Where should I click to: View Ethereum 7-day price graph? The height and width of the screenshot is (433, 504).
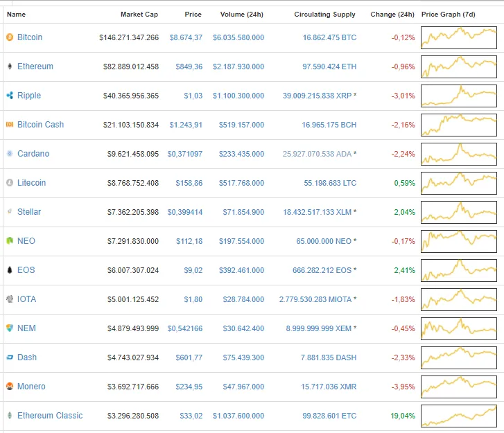pyautogui.click(x=459, y=67)
